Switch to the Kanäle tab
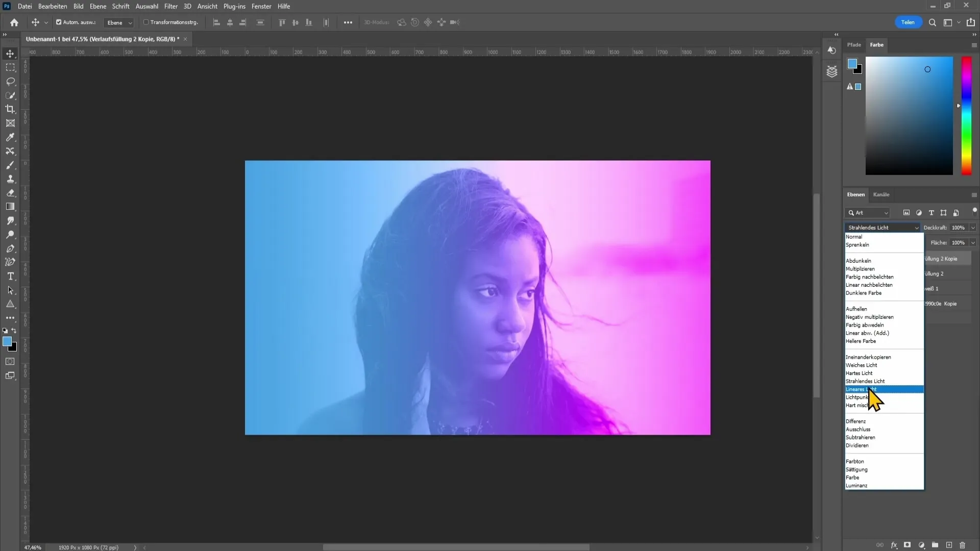Viewport: 980px width, 551px height. [881, 194]
